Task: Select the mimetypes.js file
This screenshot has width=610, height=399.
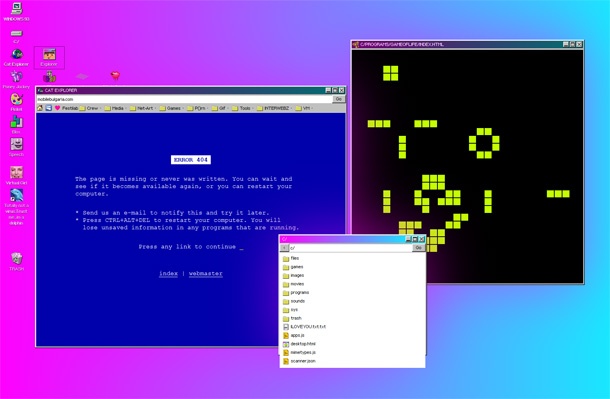Action: (x=299, y=352)
